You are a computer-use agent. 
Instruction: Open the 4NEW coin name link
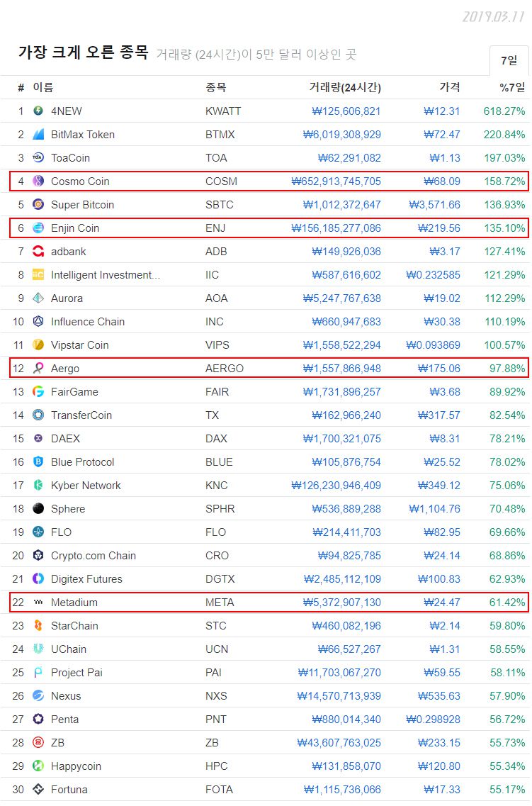click(x=67, y=111)
